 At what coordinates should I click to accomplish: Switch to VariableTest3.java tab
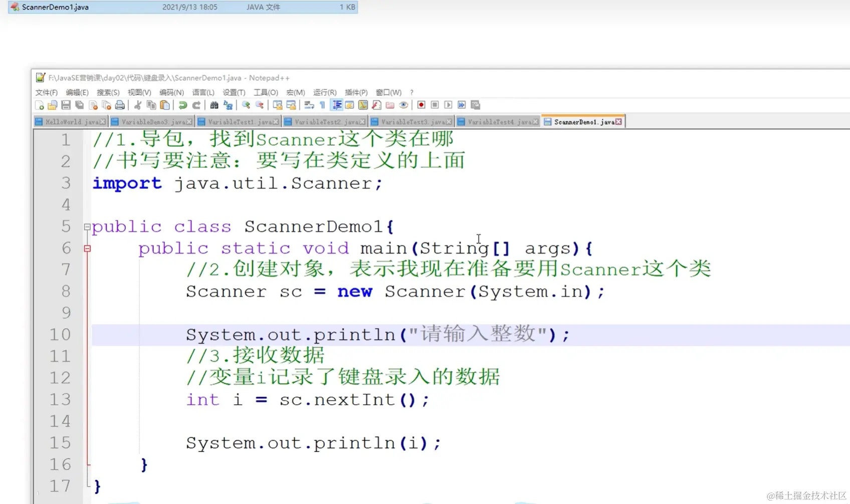tap(412, 122)
